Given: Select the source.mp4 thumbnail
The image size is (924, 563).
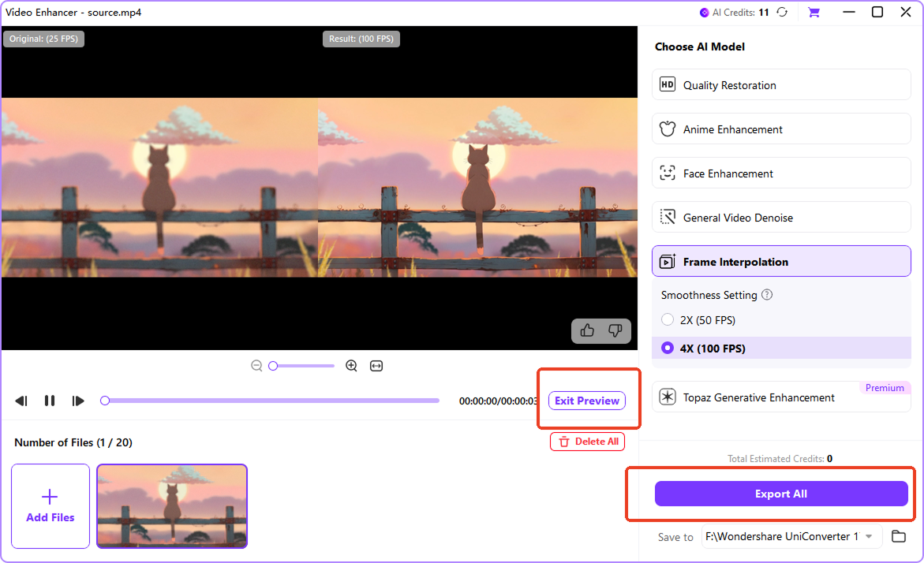Looking at the screenshot, I should tap(171, 505).
